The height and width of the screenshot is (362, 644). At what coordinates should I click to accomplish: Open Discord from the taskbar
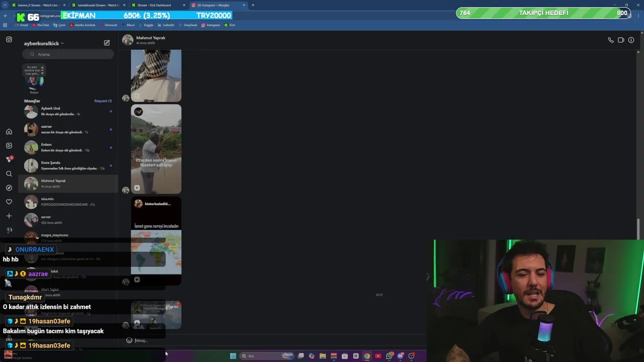point(400,356)
